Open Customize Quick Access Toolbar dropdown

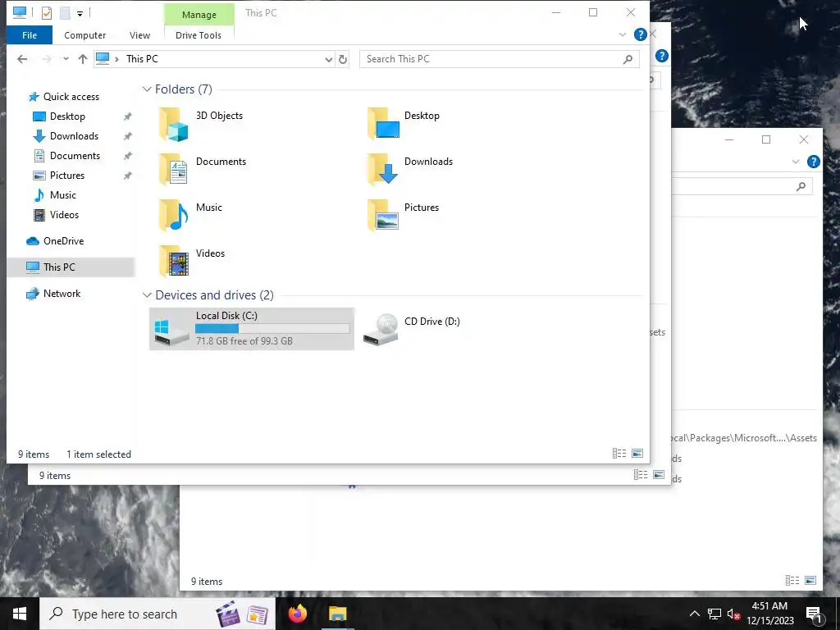(80, 13)
